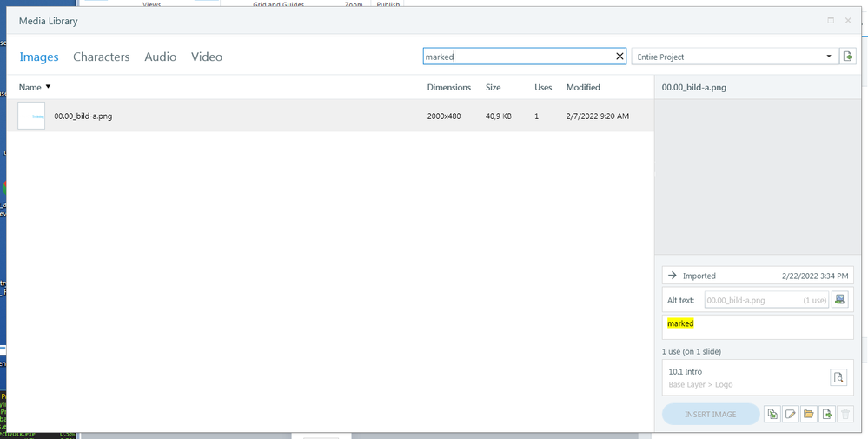Click the replace image icon
The image size is (868, 439).
tap(772, 415)
